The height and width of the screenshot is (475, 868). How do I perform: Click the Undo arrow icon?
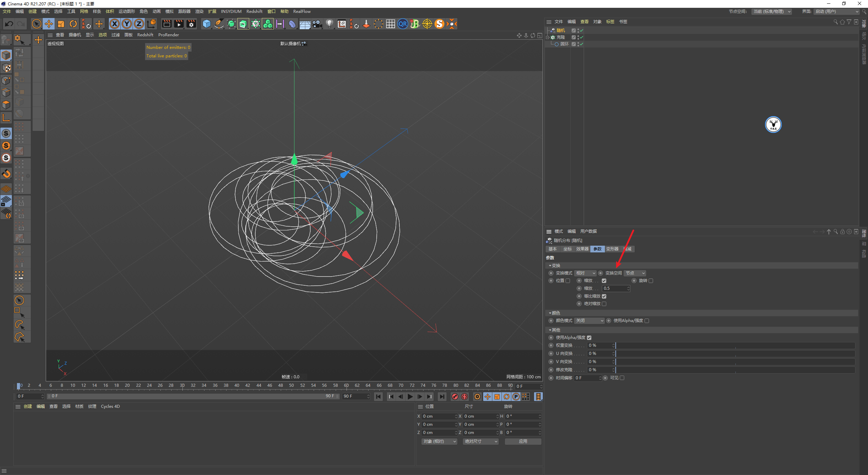9,24
